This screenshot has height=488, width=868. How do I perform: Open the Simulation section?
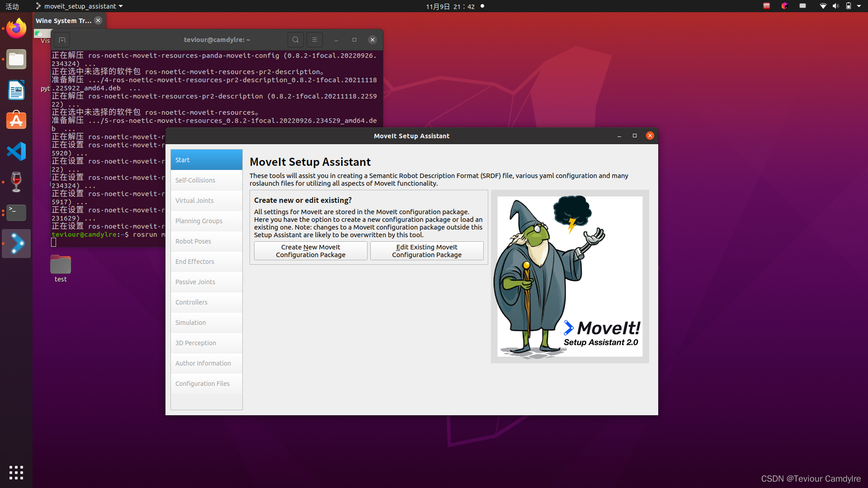coord(207,323)
